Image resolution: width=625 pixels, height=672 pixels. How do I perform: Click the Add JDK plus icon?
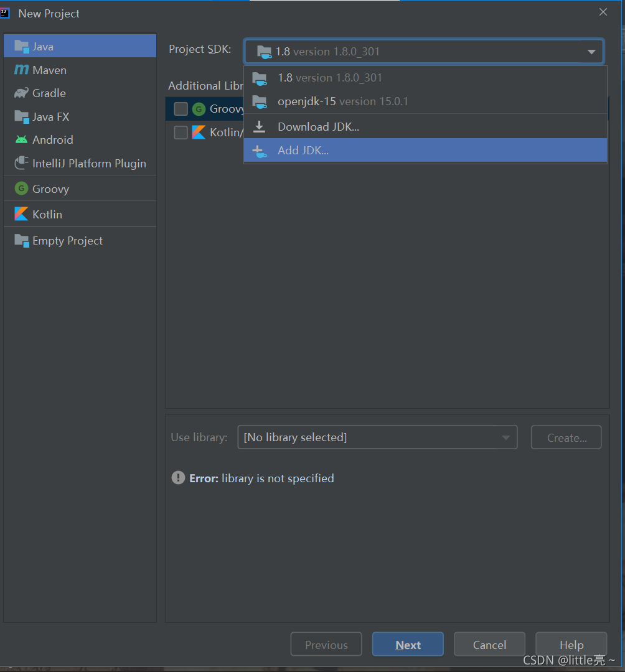(x=260, y=151)
